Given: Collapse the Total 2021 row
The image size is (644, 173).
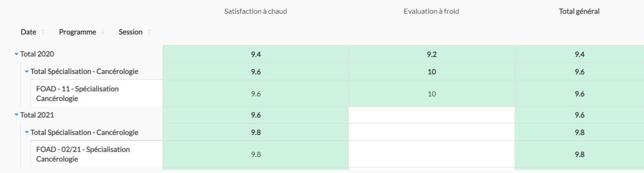Looking at the screenshot, I should (17, 115).
